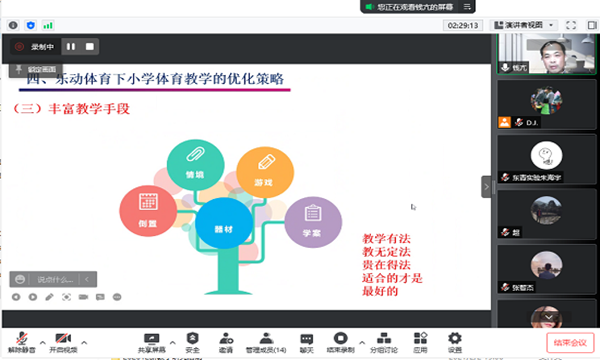Click the meeting info icon
The width and height of the screenshot is (600, 360).
13,25
